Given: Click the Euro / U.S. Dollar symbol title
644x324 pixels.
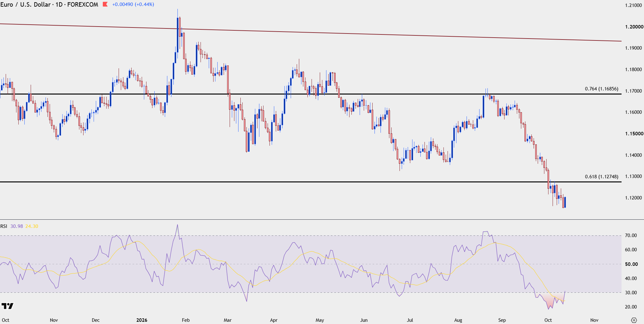Looking at the screenshot, I should 25,4.
